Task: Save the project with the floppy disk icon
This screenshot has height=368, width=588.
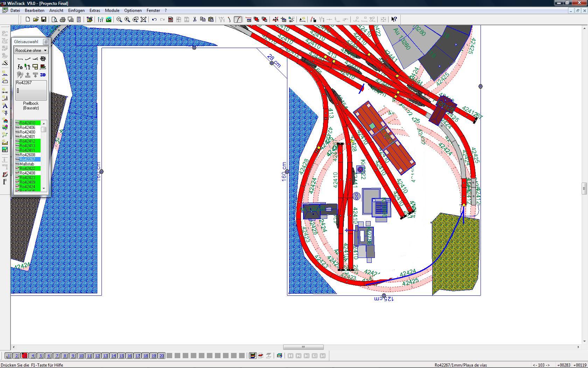Action: click(x=44, y=20)
